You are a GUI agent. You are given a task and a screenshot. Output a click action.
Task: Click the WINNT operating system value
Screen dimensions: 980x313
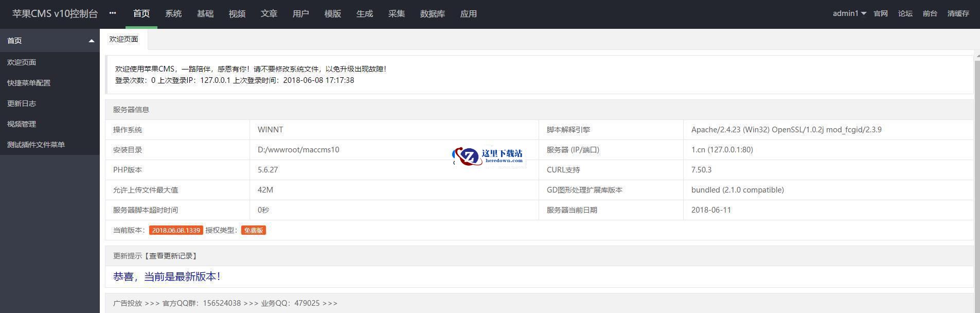270,130
